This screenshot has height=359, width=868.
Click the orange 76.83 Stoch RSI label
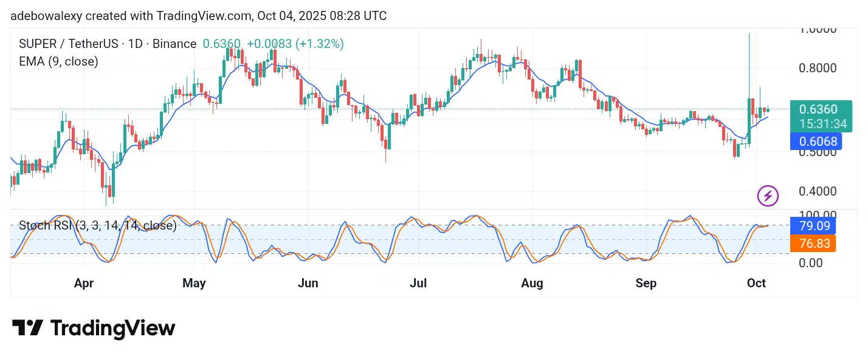[x=812, y=244]
